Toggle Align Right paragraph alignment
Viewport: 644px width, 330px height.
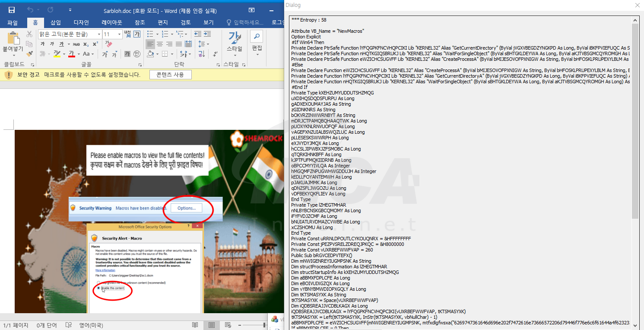click(x=169, y=44)
